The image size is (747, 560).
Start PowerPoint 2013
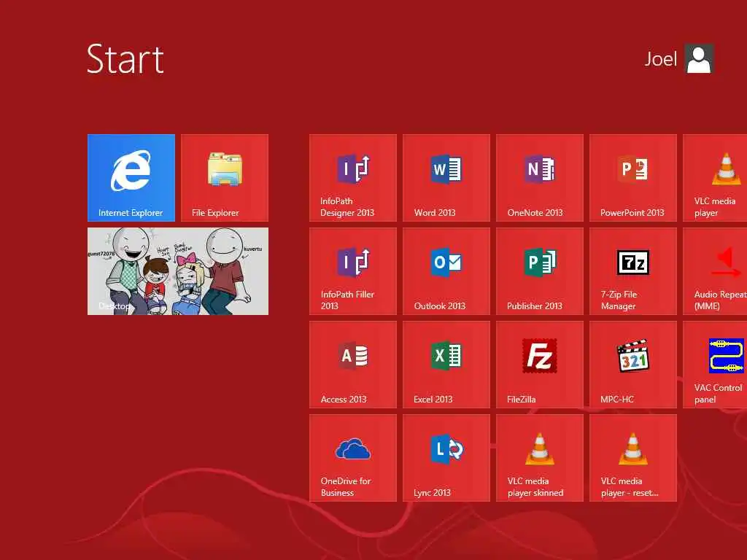pyautogui.click(x=632, y=178)
